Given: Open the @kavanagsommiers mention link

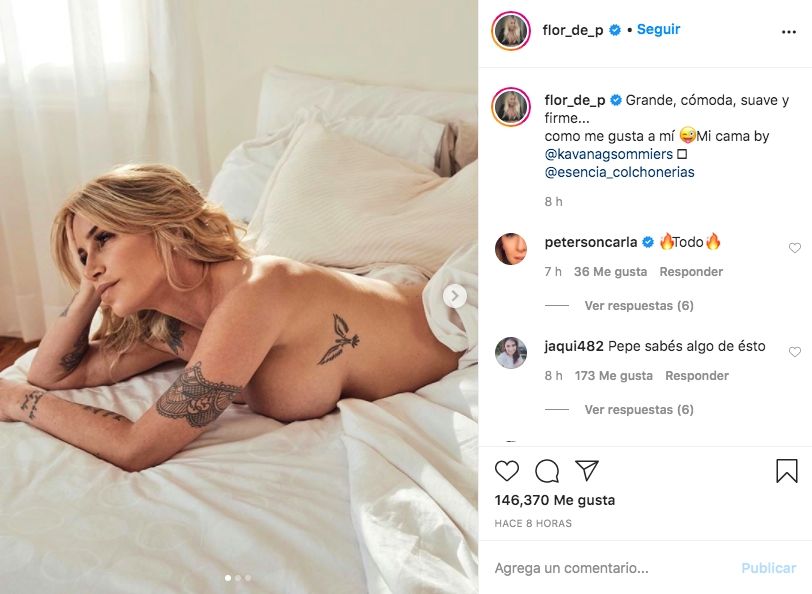Looking at the screenshot, I should 608,154.
